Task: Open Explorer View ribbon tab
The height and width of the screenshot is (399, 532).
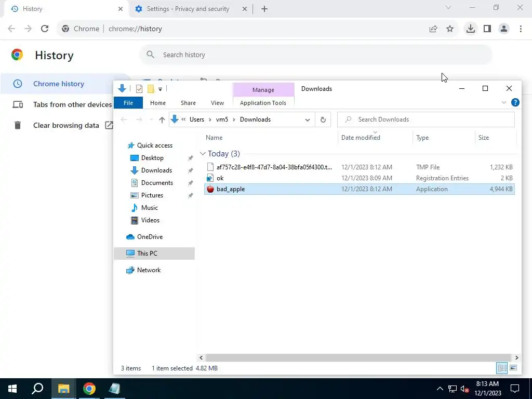Action: tap(217, 103)
